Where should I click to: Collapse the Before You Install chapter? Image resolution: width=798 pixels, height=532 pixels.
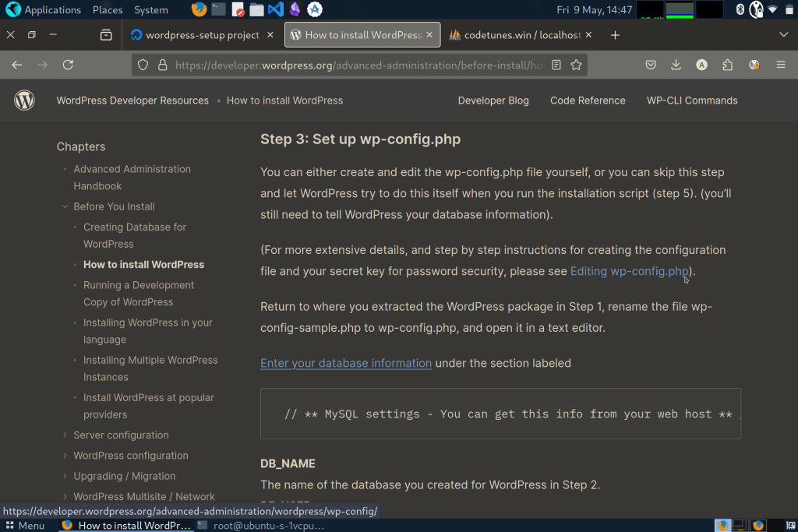(x=65, y=206)
